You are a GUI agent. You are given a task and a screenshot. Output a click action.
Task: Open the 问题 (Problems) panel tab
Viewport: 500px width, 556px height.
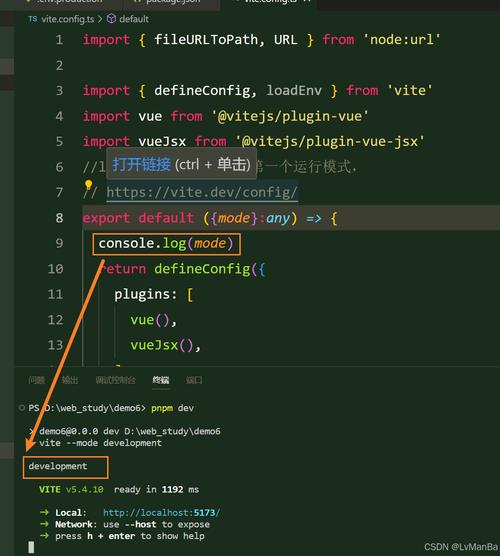point(37,380)
